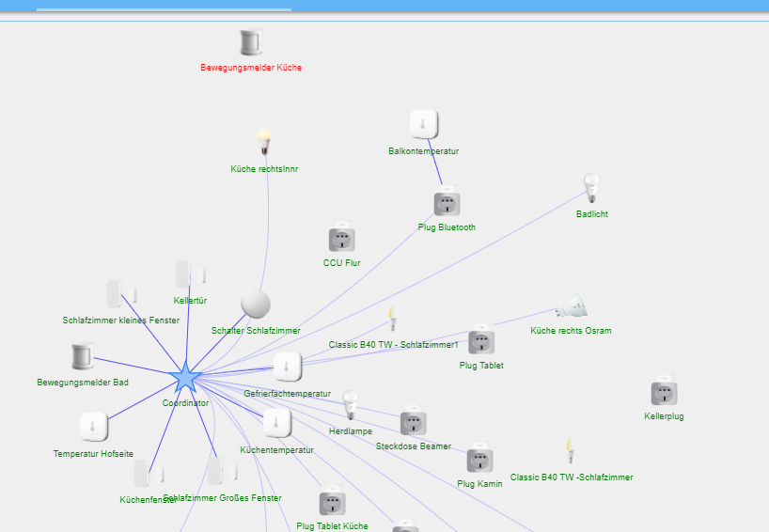Click the Kellerplug label text
The height and width of the screenshot is (532, 769).
[x=664, y=416]
